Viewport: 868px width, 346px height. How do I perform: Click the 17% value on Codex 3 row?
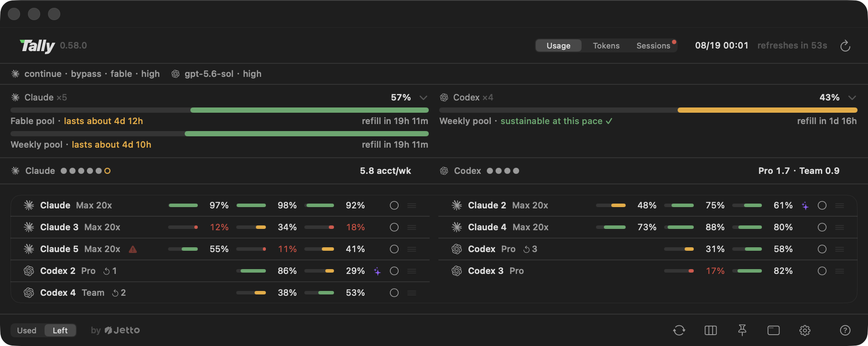715,271
